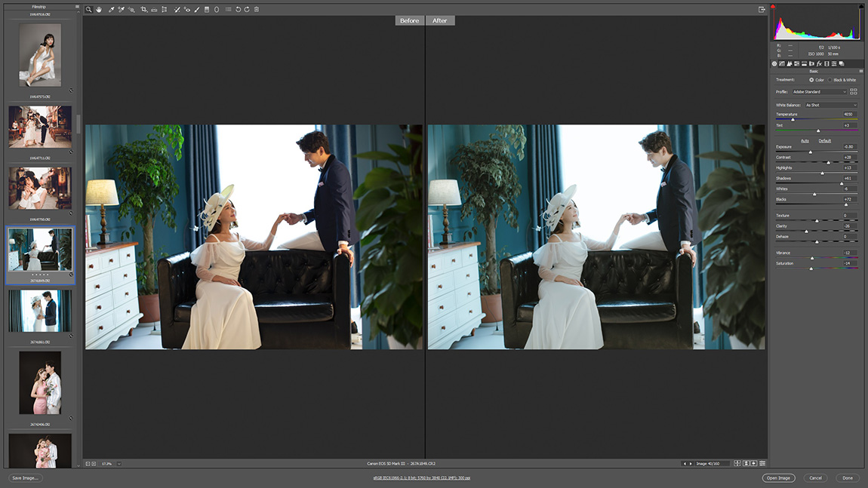This screenshot has height=488, width=868.
Task: Click the Exposure slider handle
Action: tap(811, 152)
